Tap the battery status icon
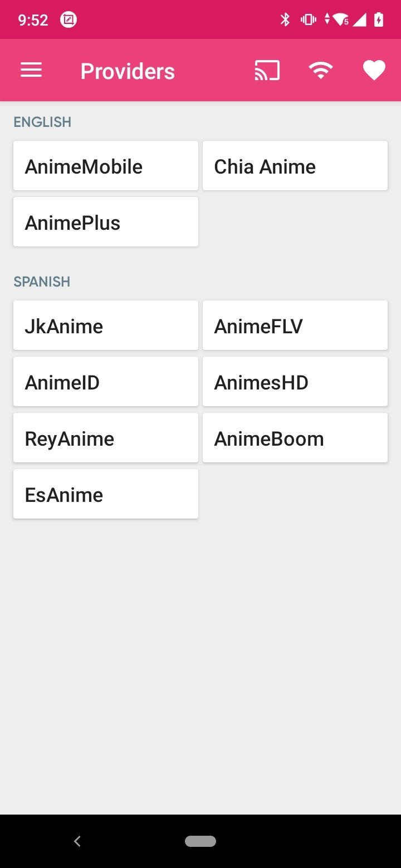This screenshot has width=401, height=868. 379,21
